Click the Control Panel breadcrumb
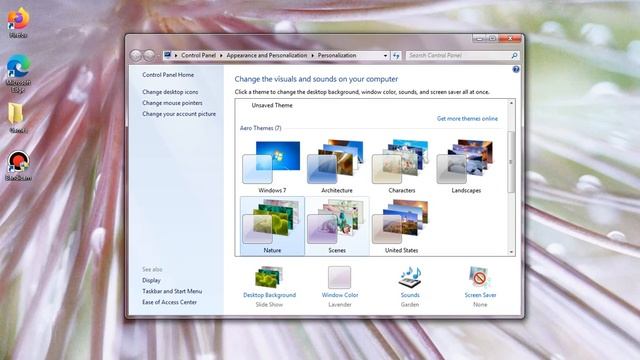Image resolution: width=640 pixels, height=360 pixels. pos(198,56)
